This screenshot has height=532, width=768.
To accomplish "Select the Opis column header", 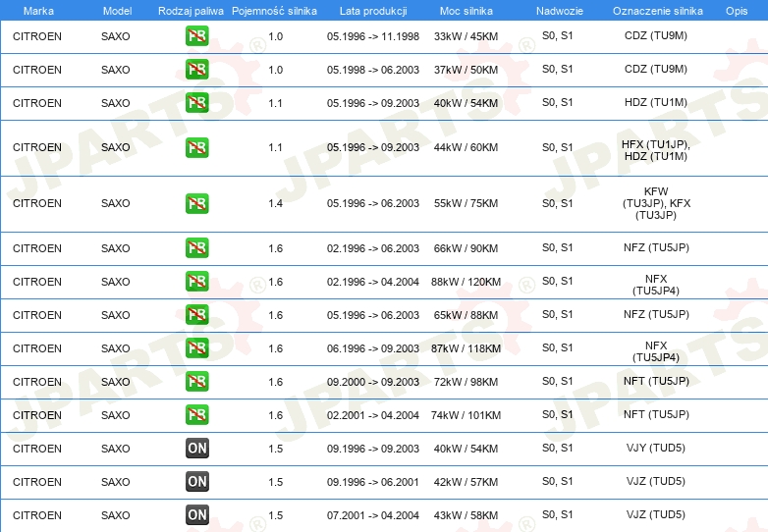I will click(737, 11).
